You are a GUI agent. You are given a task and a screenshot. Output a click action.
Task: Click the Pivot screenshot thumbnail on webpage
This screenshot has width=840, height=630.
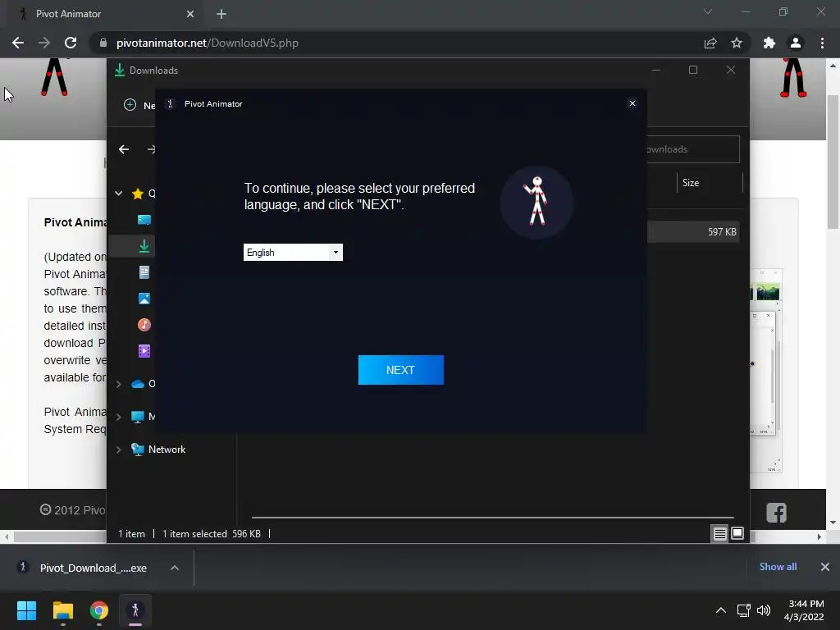766,371
